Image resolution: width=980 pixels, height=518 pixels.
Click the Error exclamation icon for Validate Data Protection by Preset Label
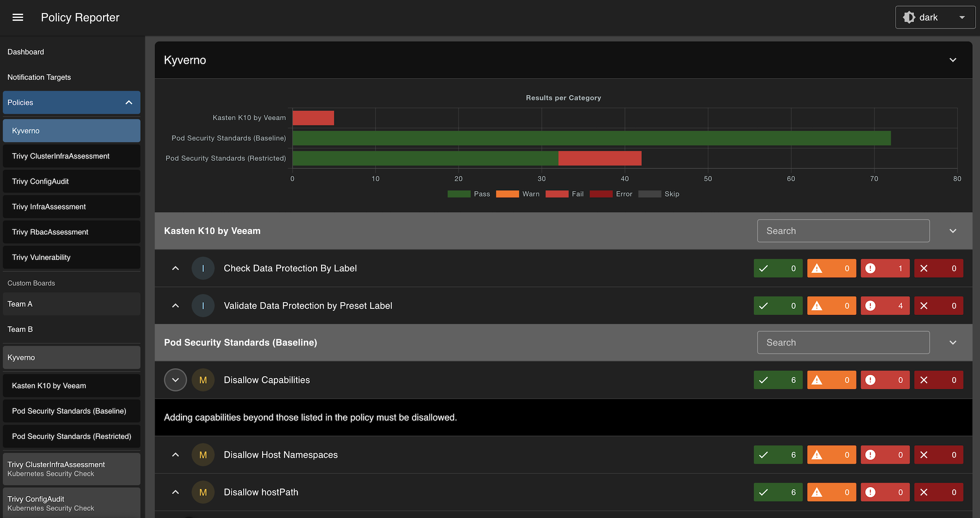coord(870,305)
